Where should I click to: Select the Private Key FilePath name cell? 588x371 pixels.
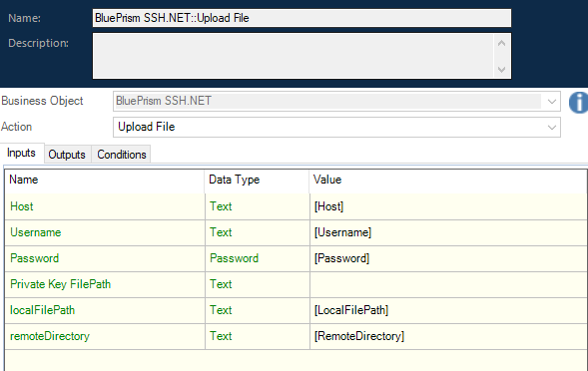(x=105, y=284)
